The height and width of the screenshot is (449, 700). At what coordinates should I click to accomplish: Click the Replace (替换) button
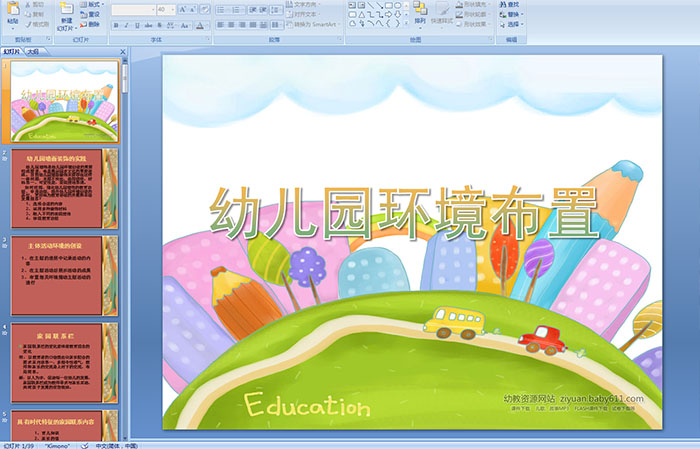click(x=512, y=14)
